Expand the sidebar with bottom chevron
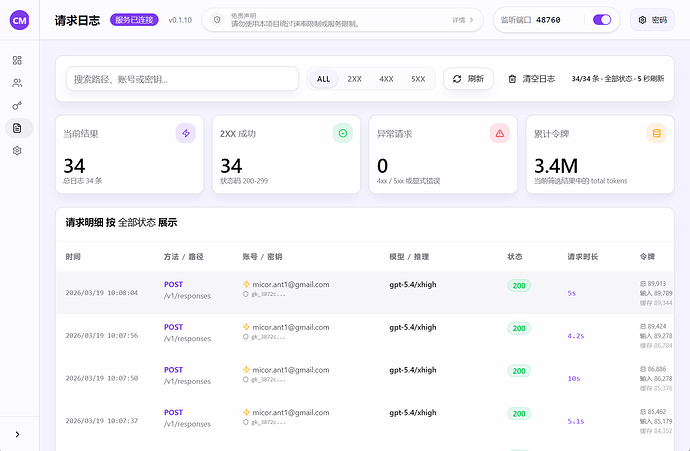The width and height of the screenshot is (690, 451). [x=17, y=433]
